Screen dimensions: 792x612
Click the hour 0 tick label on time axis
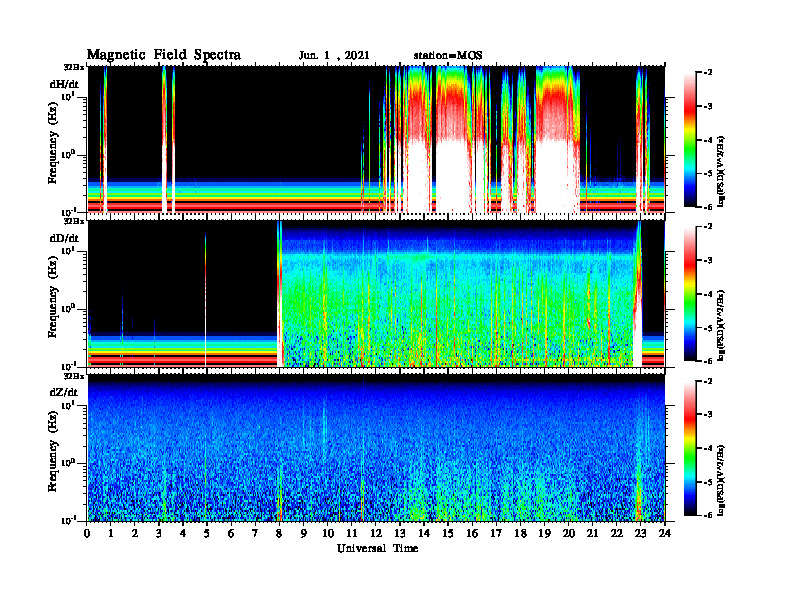[x=87, y=534]
